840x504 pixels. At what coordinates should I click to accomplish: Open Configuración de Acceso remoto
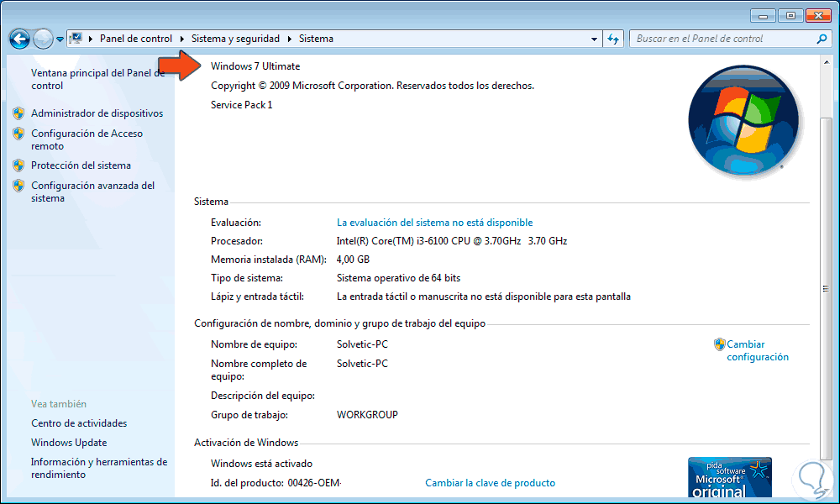point(87,139)
